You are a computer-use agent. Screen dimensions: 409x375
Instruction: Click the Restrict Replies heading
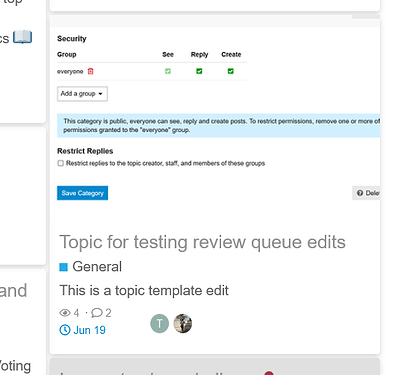[85, 151]
